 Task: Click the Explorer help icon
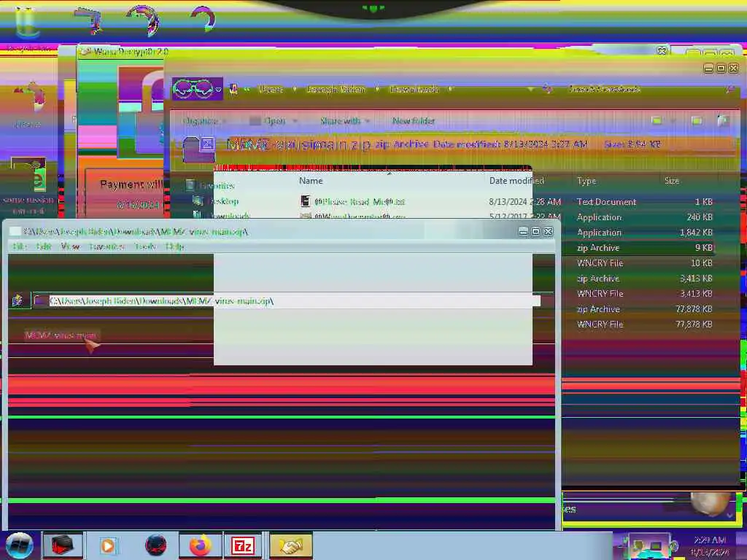723,121
